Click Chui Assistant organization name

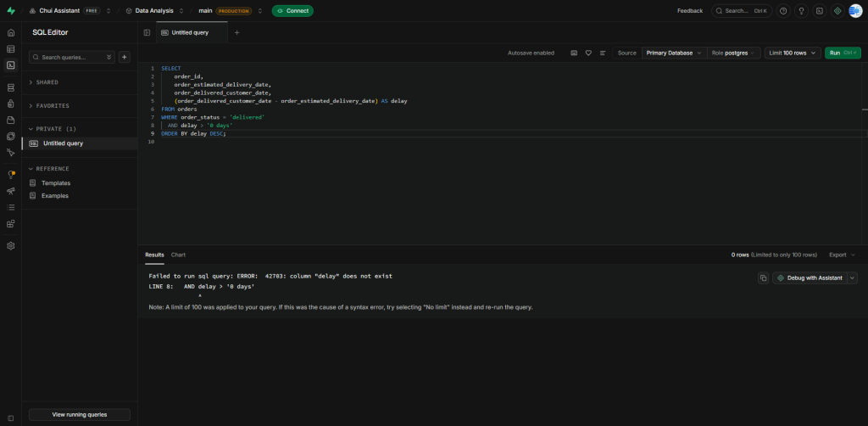[x=59, y=10]
